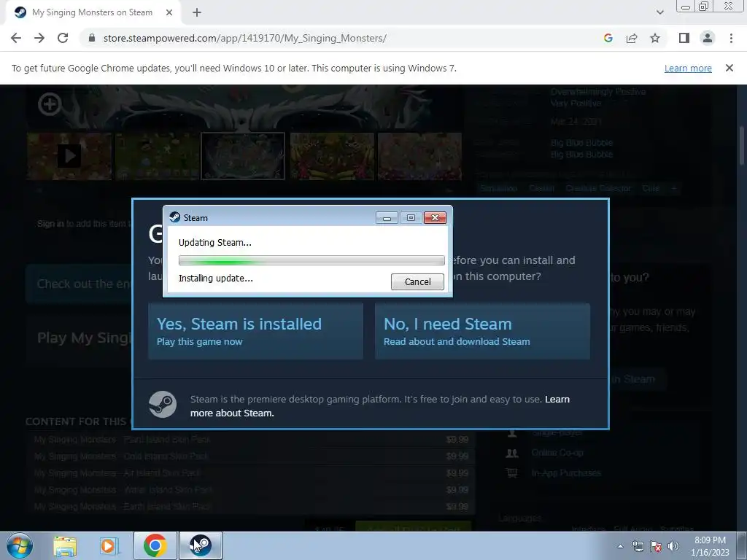Open Water Island Skin Pack row
Screen dimensions: 747x560
point(251,489)
